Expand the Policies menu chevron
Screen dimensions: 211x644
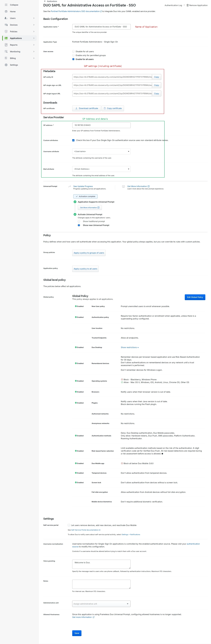click(34, 31)
